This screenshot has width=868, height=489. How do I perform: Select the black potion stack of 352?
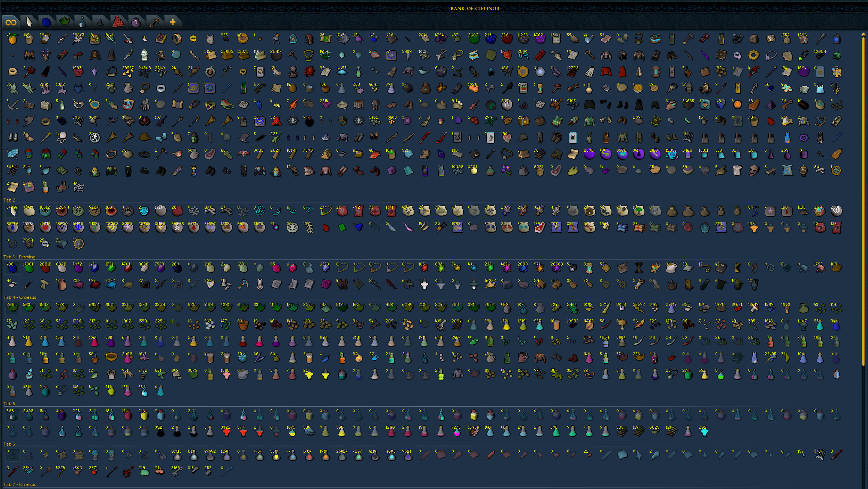point(161,432)
